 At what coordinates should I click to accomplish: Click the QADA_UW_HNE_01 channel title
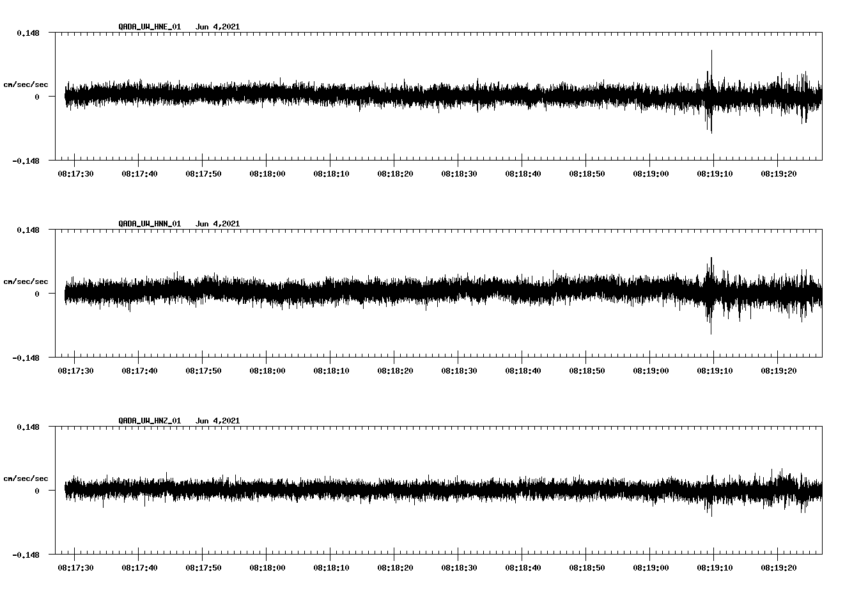click(150, 27)
